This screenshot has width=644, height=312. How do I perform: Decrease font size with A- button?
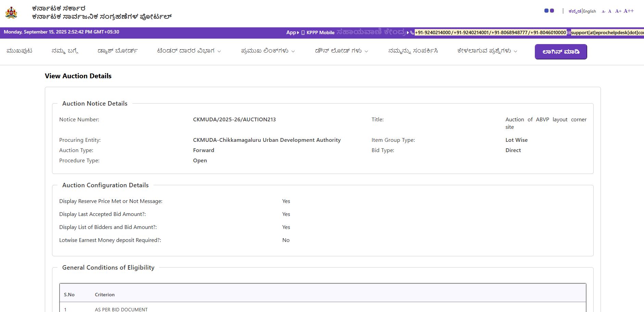(x=604, y=11)
